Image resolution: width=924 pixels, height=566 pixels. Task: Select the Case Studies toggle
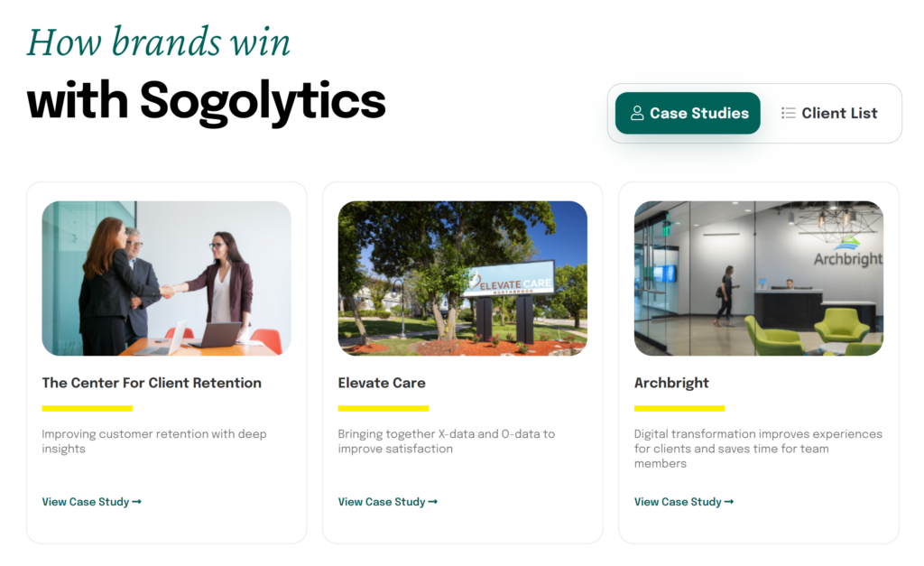688,113
